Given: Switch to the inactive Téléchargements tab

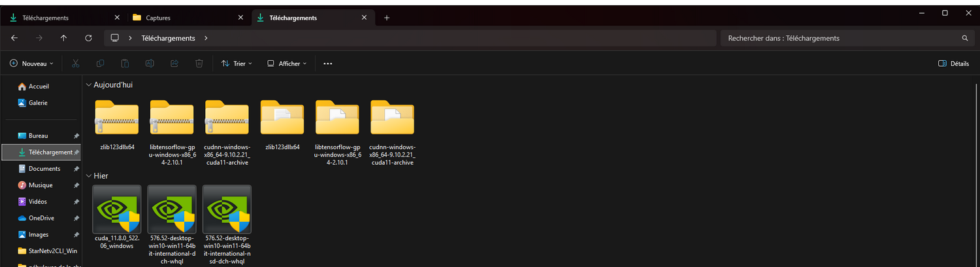Looking at the screenshot, I should click(x=64, y=18).
